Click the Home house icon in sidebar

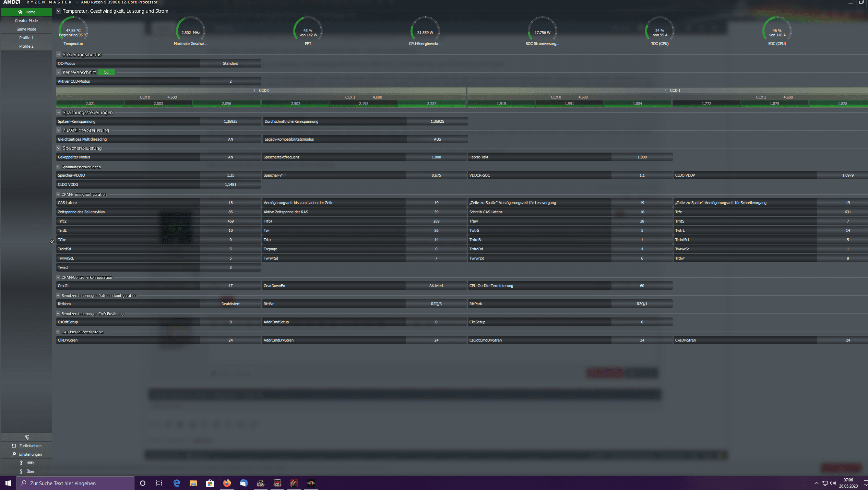(20, 12)
